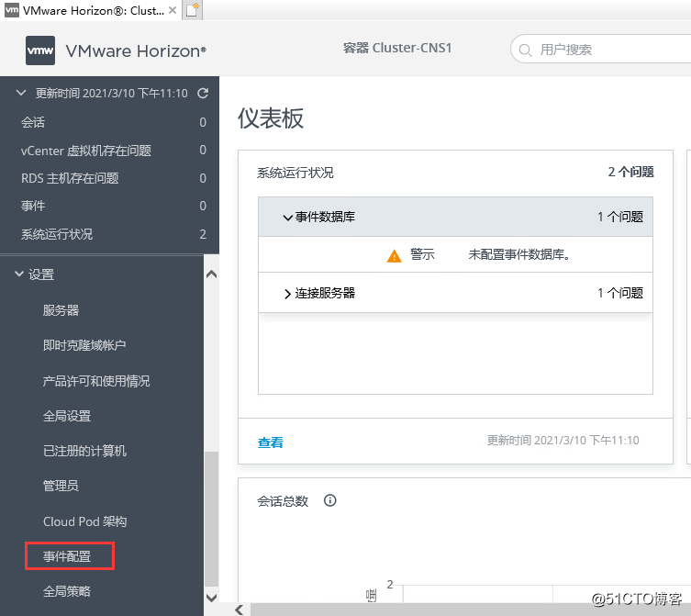This screenshot has height=616, width=691.
Task: Click the info icon next to 会话总数
Action: point(329,500)
